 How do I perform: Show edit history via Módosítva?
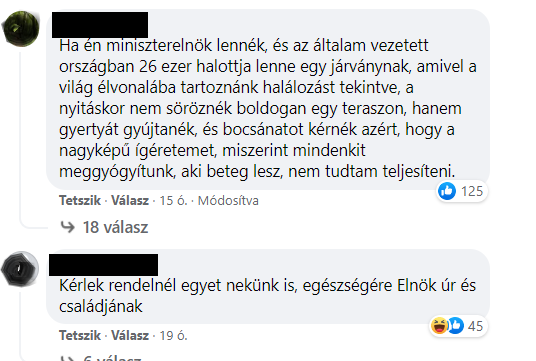pos(228,200)
